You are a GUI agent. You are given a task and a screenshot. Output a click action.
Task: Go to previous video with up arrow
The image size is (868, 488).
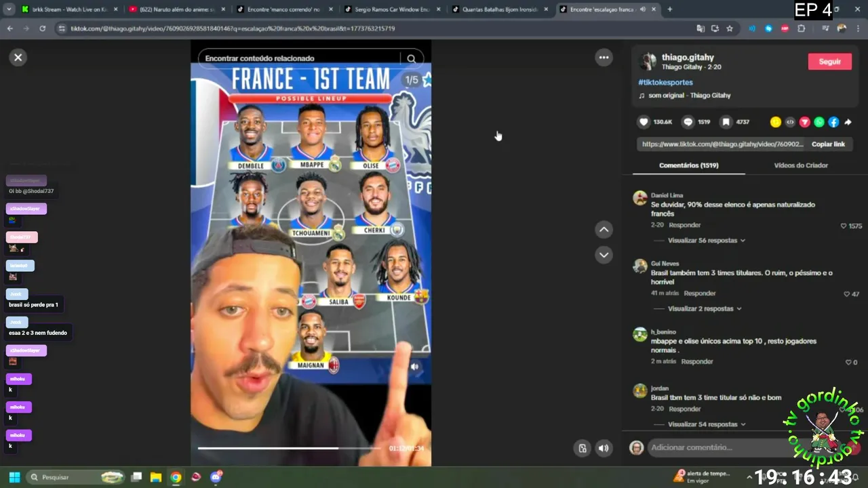(604, 230)
